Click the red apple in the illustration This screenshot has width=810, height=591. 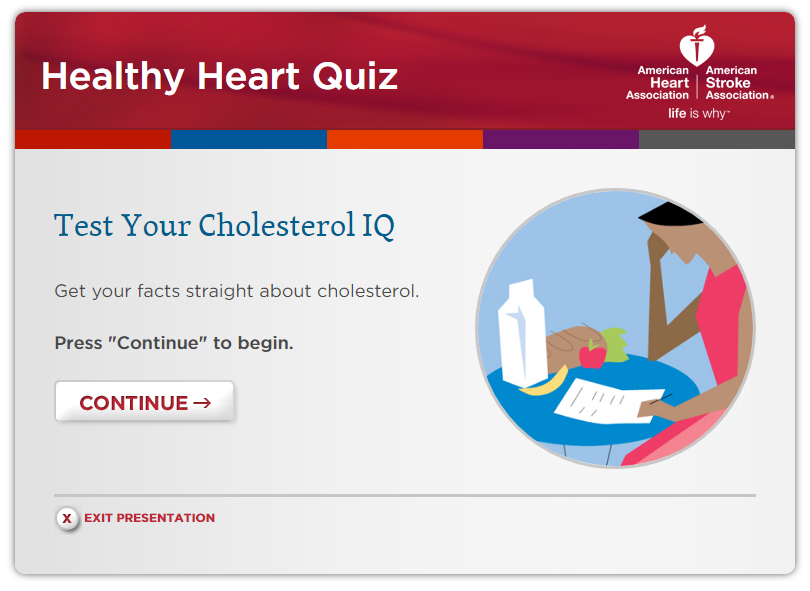point(592,356)
